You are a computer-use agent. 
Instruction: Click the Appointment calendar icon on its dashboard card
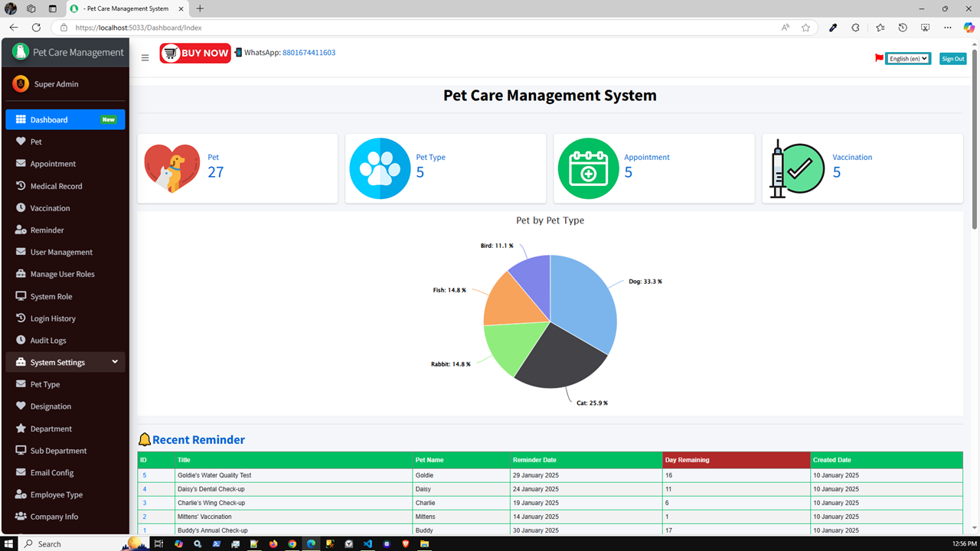pos(588,168)
